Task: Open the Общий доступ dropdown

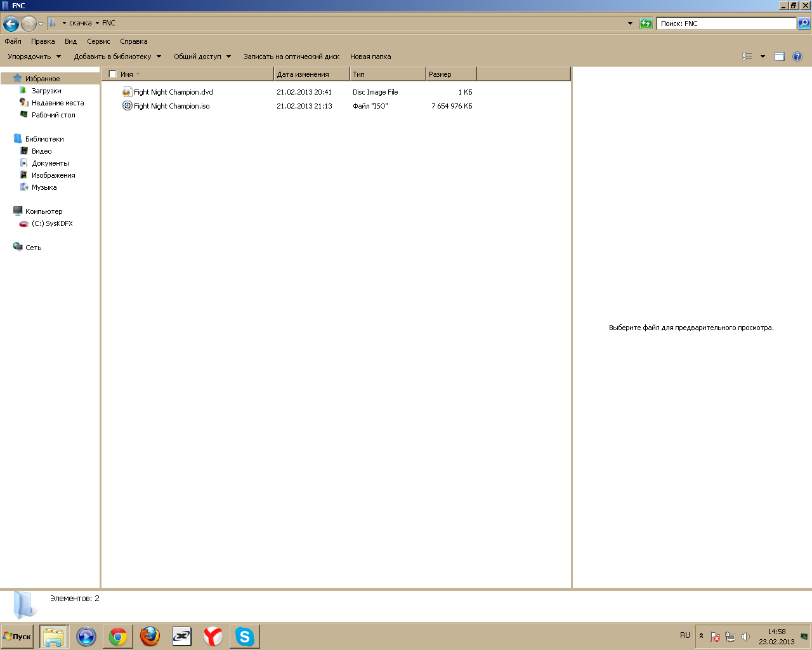Action: [x=202, y=56]
